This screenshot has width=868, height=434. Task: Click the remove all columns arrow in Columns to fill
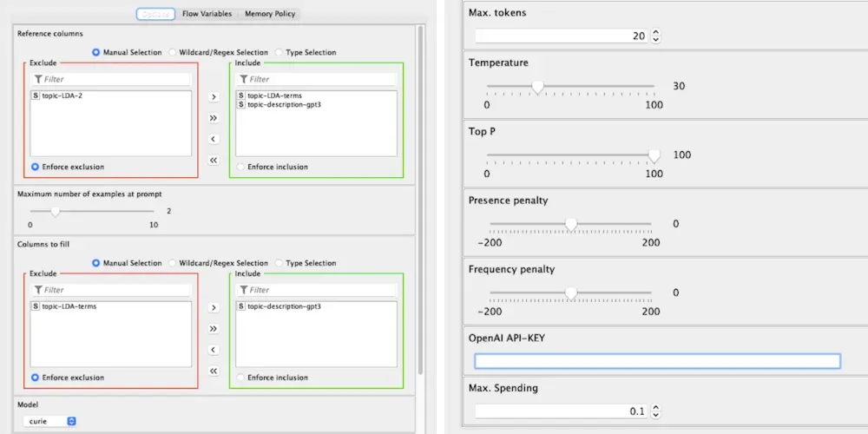[x=214, y=371]
